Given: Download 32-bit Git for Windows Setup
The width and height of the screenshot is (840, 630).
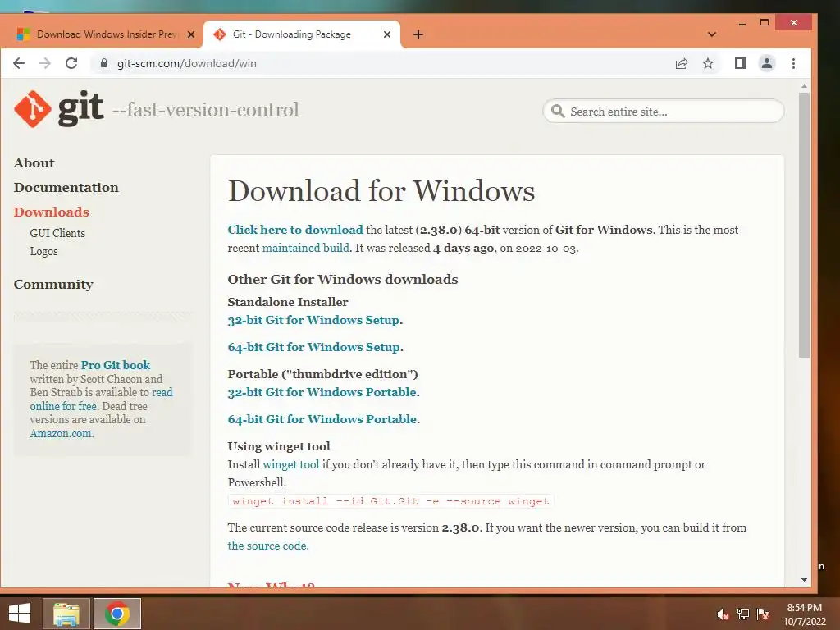Looking at the screenshot, I should [x=313, y=321].
